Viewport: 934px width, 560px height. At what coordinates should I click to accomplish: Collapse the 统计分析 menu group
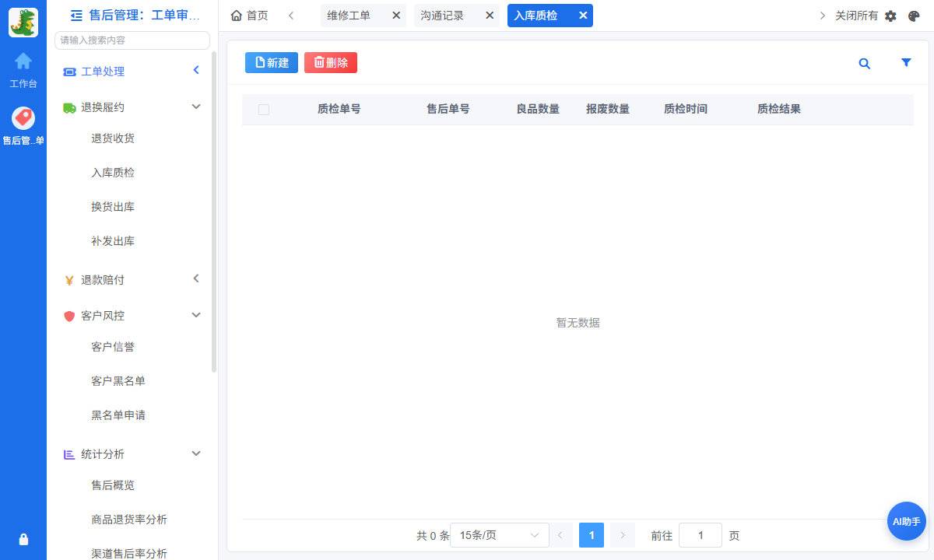click(x=196, y=453)
